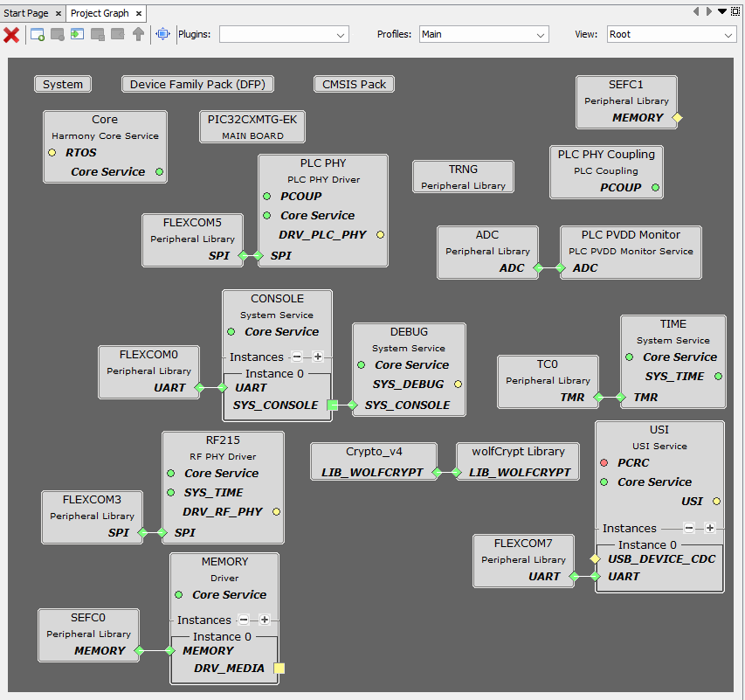Close the Project Graph tab
Image resolution: width=745 pixels, height=700 pixels.
139,14
